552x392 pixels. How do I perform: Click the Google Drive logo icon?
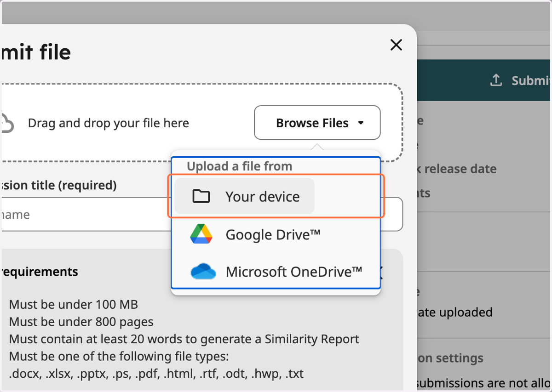201,234
